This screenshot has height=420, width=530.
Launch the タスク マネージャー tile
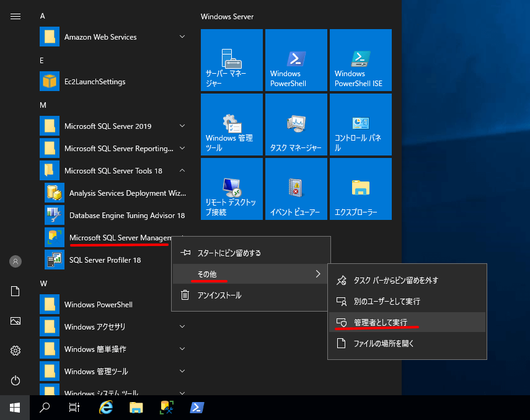(296, 125)
